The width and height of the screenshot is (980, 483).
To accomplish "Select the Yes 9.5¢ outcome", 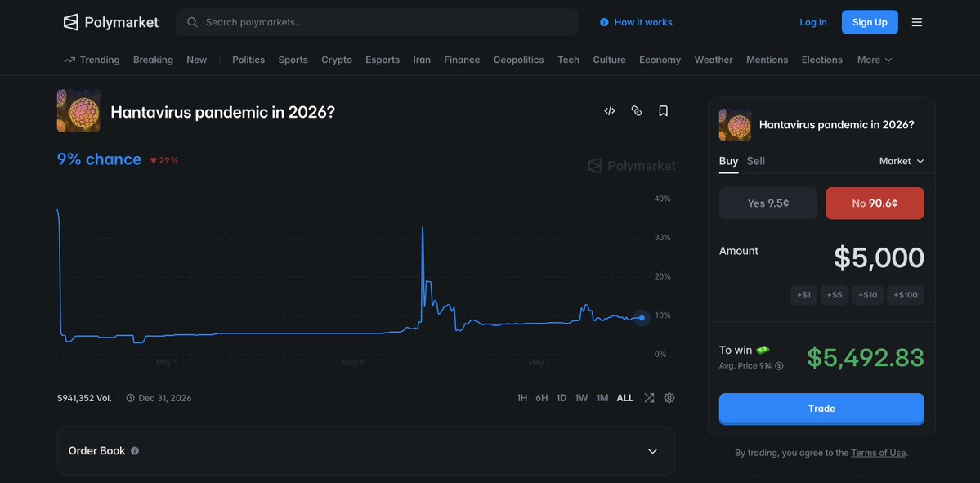I will click(x=768, y=203).
